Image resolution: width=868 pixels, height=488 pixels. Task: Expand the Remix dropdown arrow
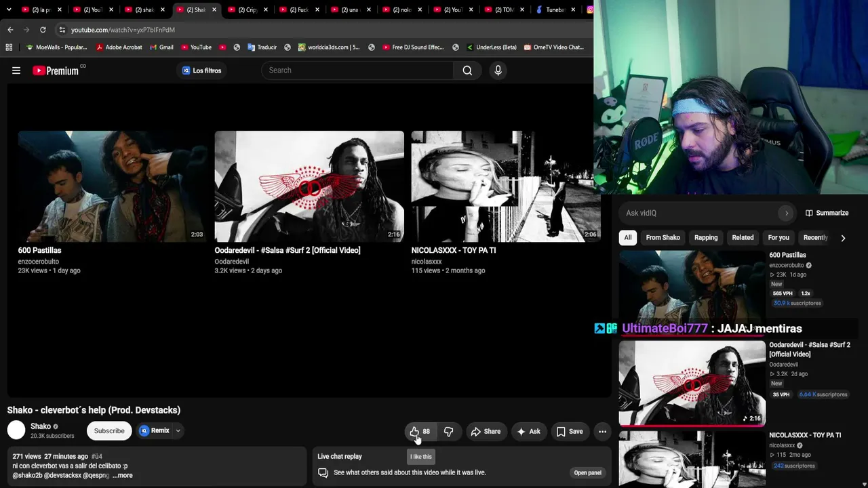coord(178,430)
